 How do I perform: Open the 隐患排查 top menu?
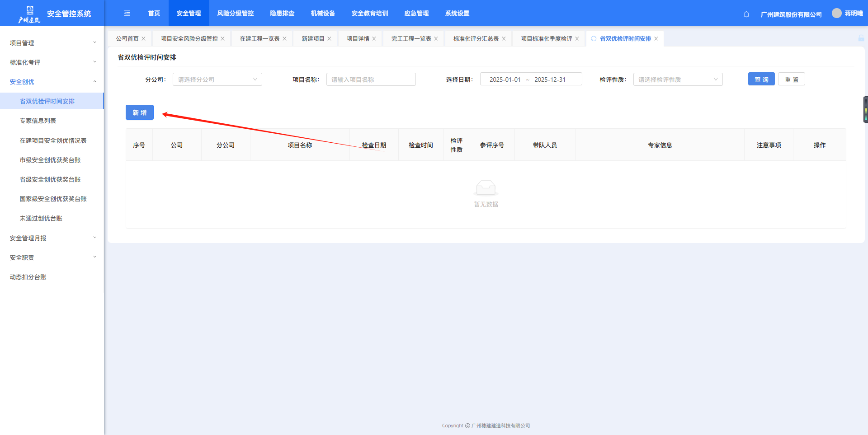point(282,14)
